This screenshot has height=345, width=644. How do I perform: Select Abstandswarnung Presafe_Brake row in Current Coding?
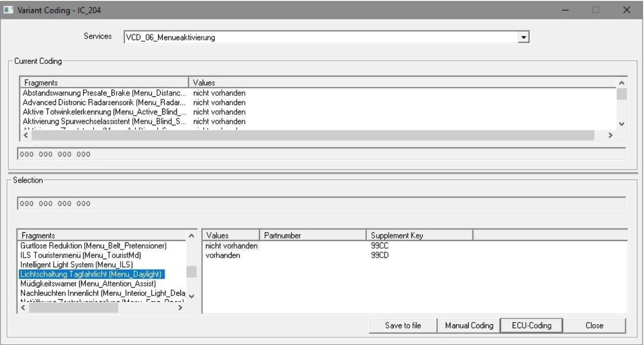[318, 93]
